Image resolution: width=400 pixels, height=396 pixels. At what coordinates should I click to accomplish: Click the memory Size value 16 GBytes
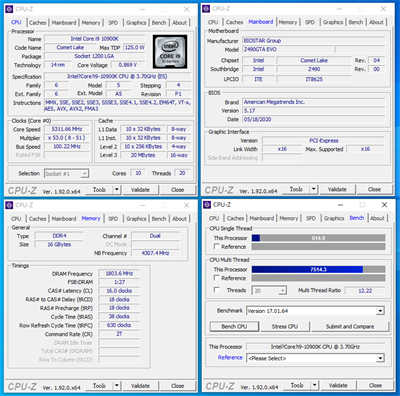(x=59, y=244)
